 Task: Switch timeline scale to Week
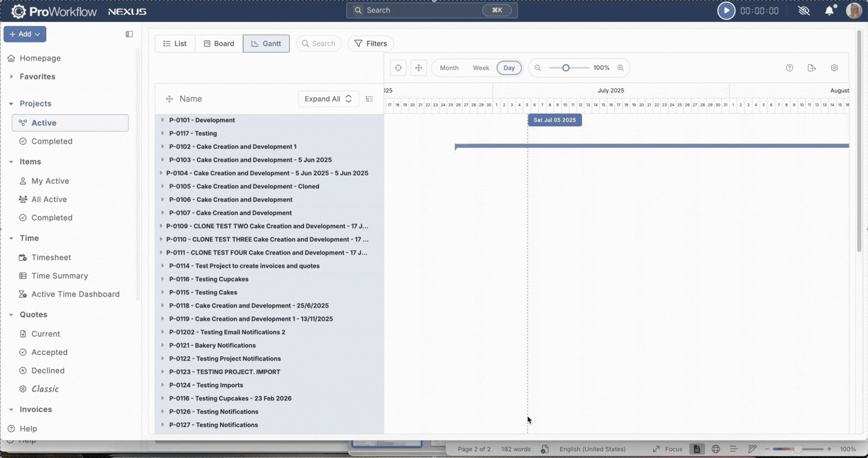point(481,68)
